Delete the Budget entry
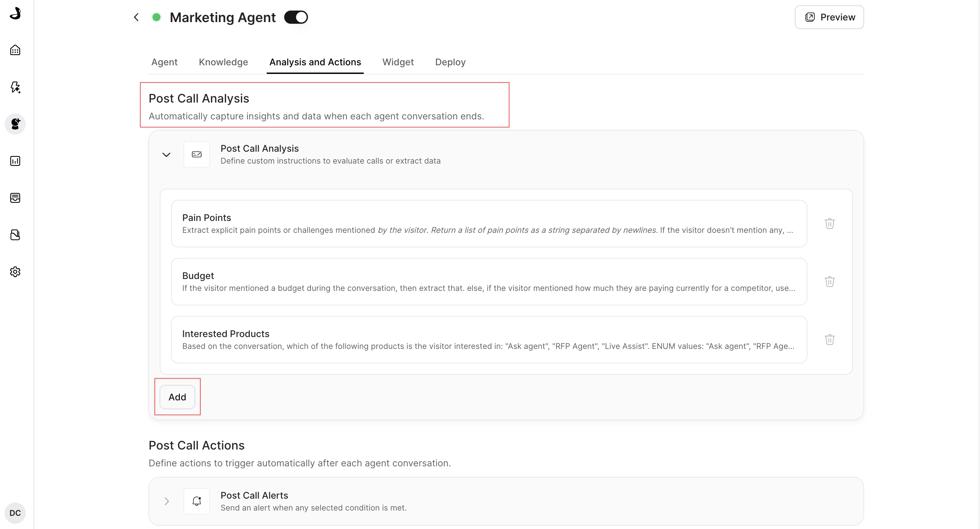Viewport: 980px width, 529px height. tap(830, 282)
